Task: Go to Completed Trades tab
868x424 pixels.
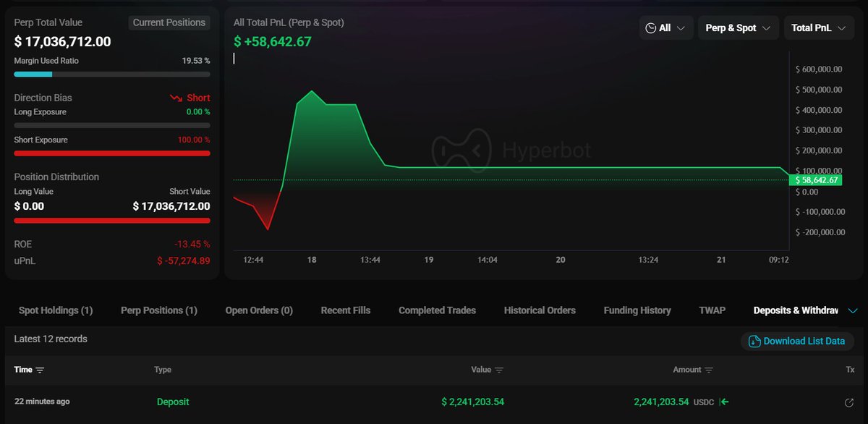Action: click(x=437, y=310)
